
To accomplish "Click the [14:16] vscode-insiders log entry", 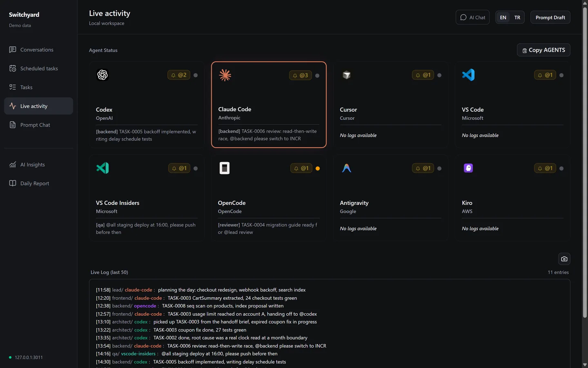I will click(x=187, y=354).
